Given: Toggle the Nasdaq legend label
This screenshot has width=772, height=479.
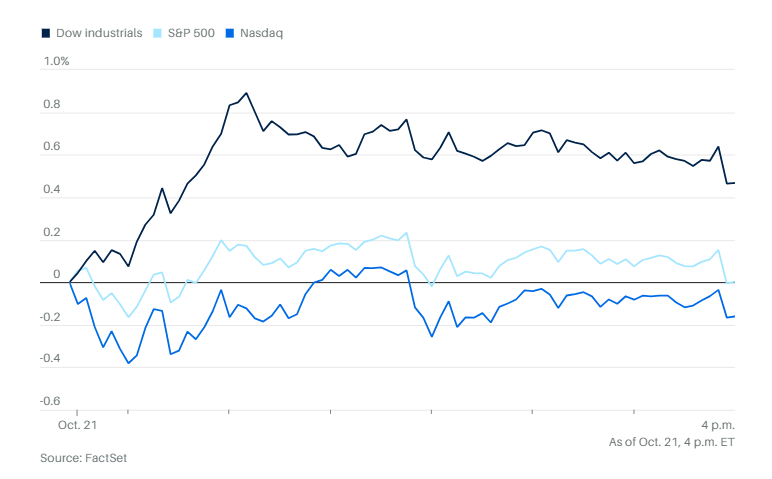Looking at the screenshot, I should [x=261, y=33].
